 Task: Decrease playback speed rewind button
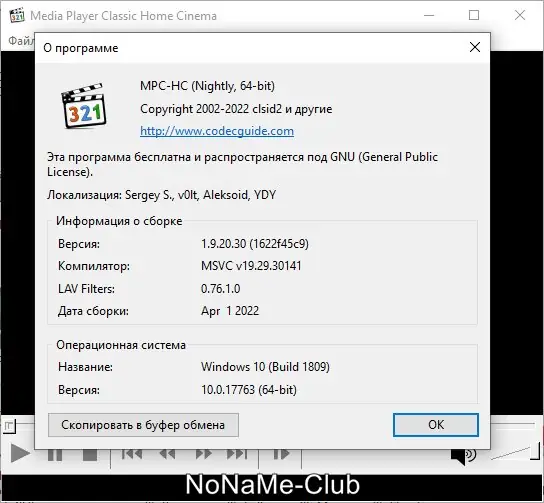[167, 454]
